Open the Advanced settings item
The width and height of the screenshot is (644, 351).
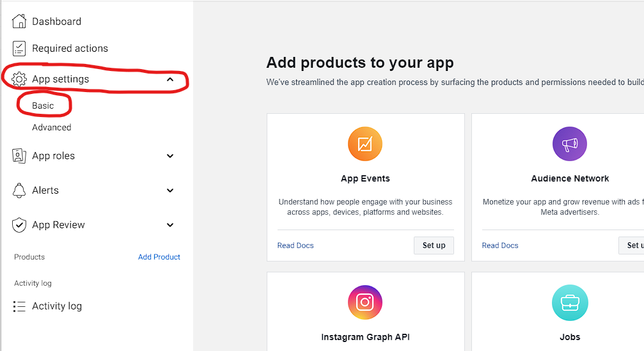tap(52, 127)
